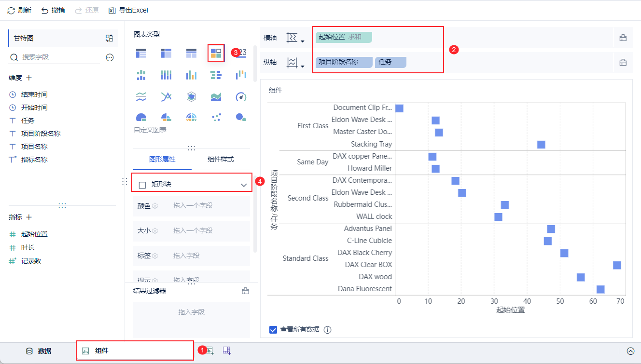Add a new indicator with plus

click(x=29, y=217)
